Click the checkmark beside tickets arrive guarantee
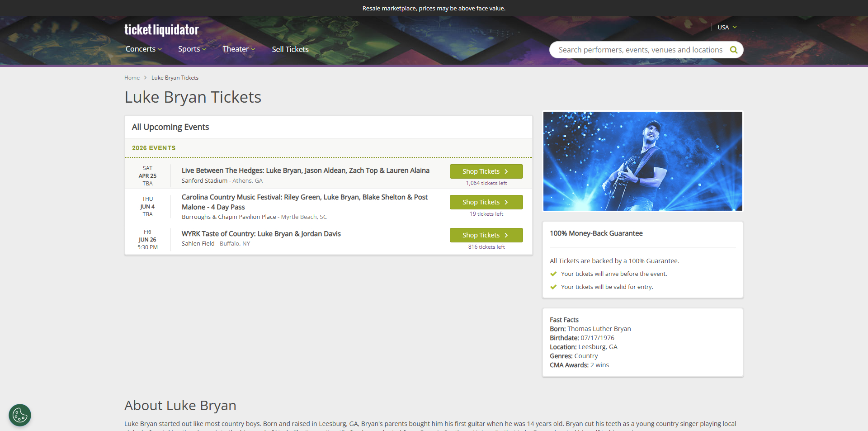 pyautogui.click(x=553, y=274)
